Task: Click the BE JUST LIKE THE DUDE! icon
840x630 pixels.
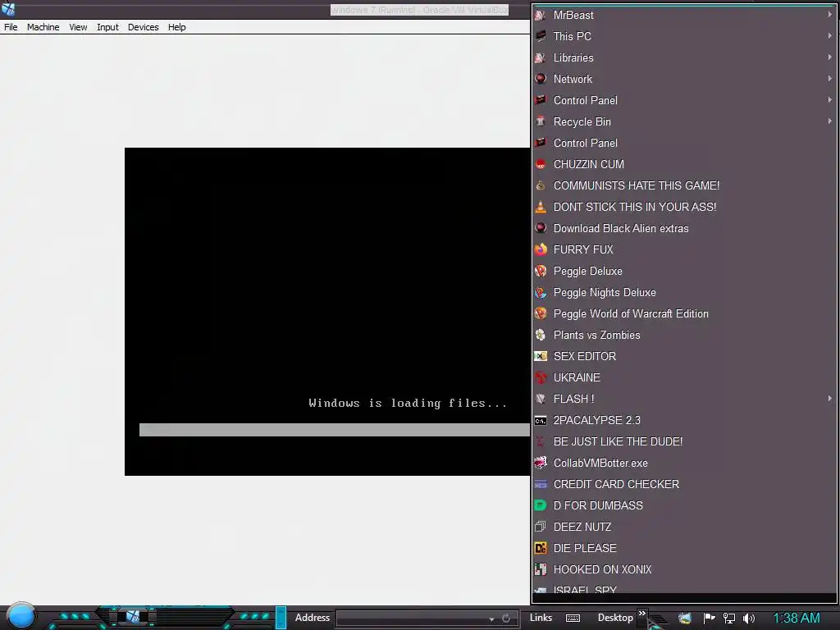Action: (x=541, y=441)
